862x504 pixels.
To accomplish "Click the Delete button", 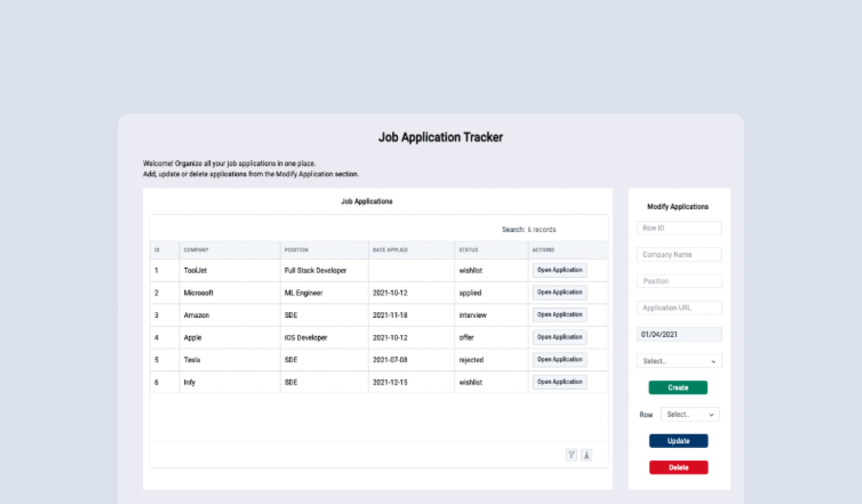I will (x=679, y=467).
